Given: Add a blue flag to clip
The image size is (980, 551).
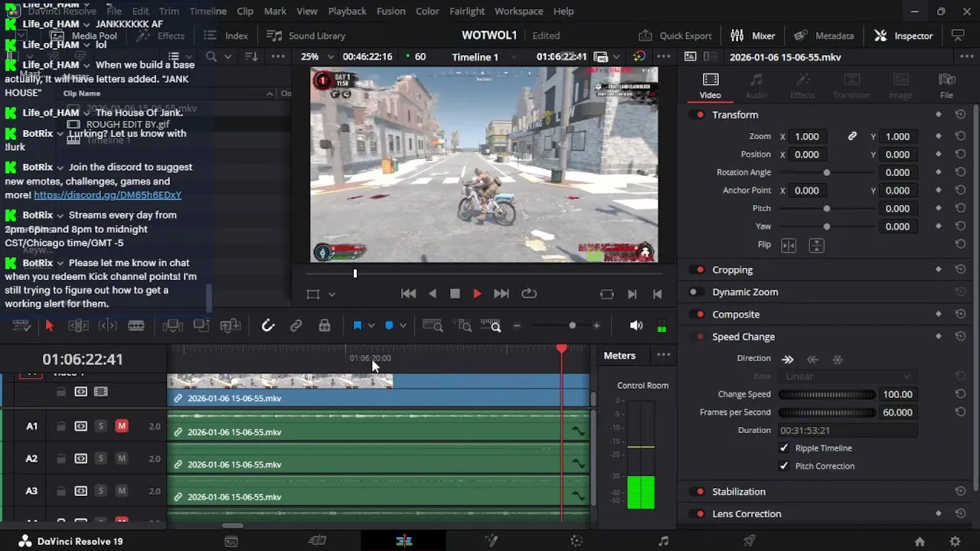Looking at the screenshot, I should pyautogui.click(x=357, y=326).
